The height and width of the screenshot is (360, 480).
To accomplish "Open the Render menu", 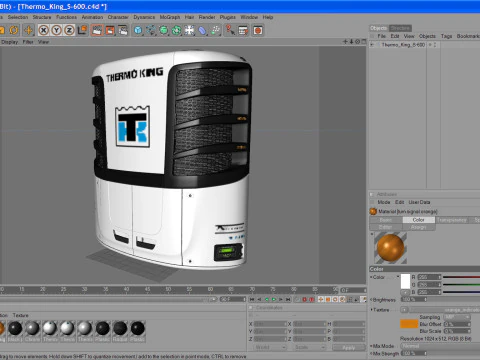I will (207, 17).
